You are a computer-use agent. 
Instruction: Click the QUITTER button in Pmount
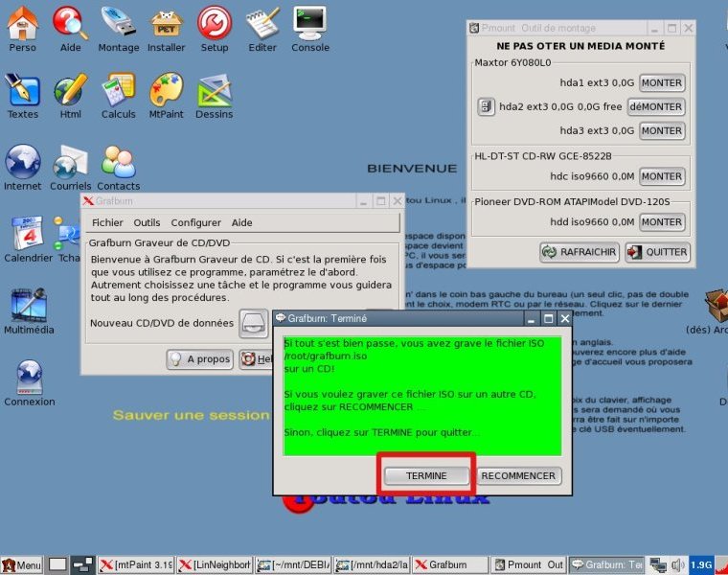click(657, 252)
